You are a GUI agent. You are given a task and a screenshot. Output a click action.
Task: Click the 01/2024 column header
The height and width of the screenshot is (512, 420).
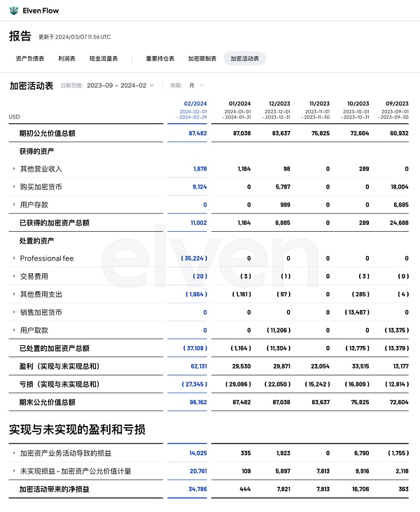239,104
